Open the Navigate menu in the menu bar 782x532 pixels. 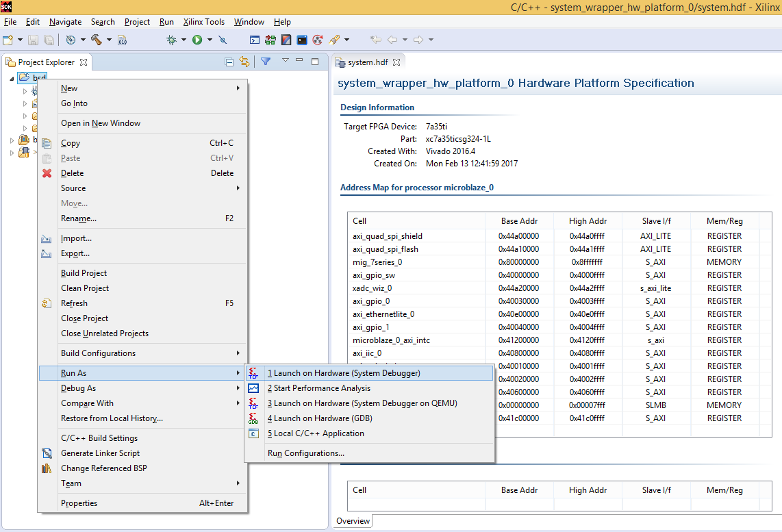(65, 22)
